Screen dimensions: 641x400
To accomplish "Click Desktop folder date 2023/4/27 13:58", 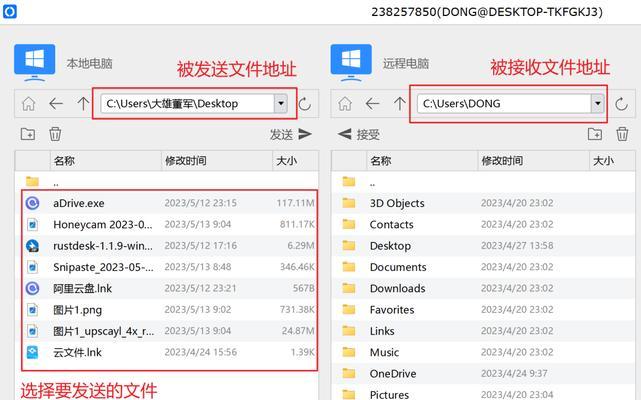I will click(x=517, y=245).
